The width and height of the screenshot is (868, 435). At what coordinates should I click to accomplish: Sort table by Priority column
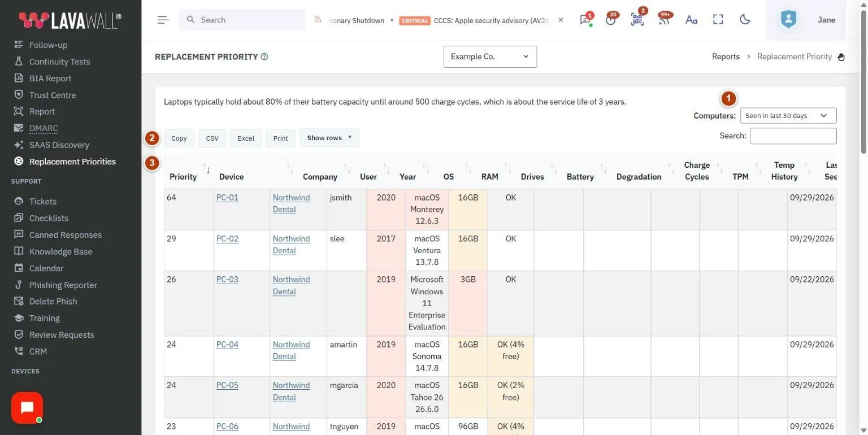(188, 171)
